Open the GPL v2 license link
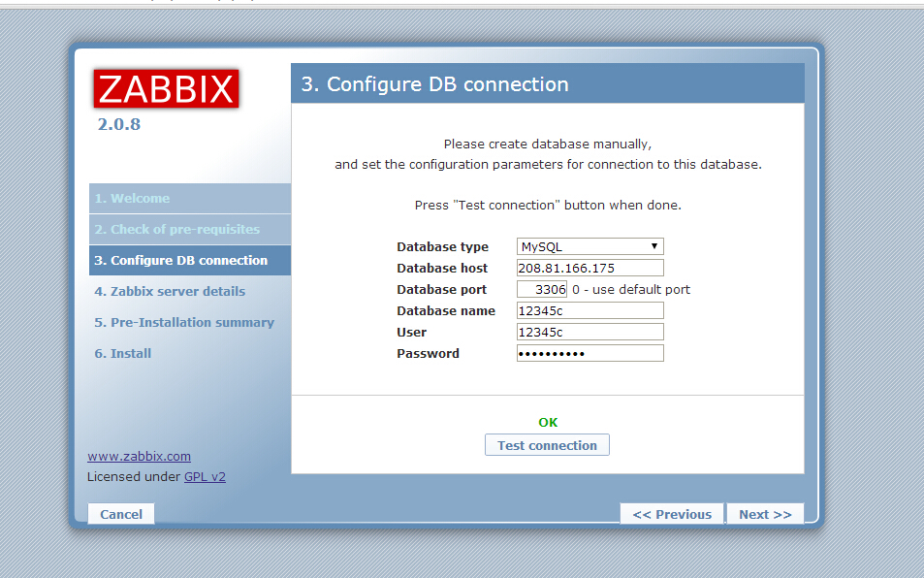Screen dimensions: 924x578 (205, 477)
